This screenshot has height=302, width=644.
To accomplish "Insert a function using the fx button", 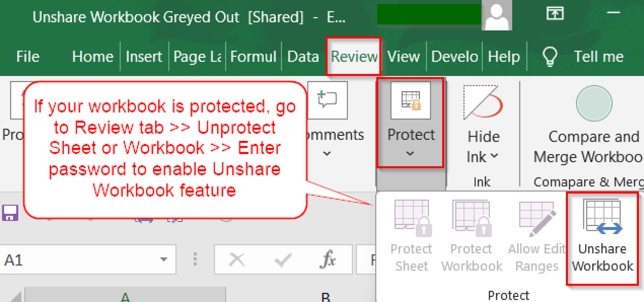I will pyautogui.click(x=327, y=259).
